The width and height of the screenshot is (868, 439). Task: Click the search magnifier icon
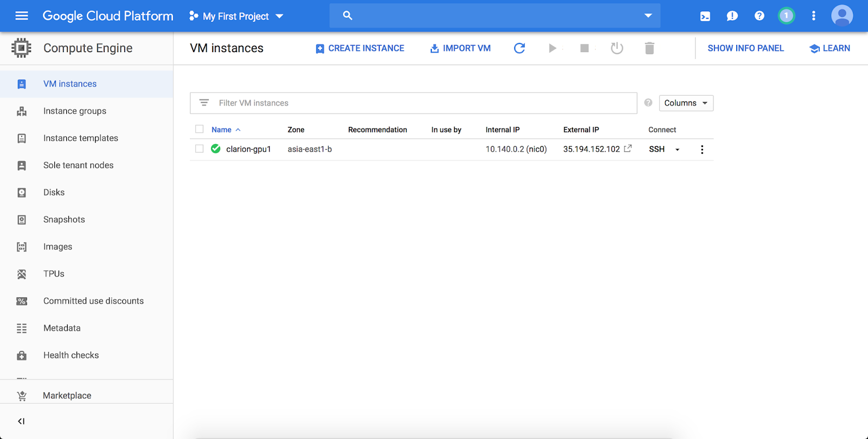[348, 16]
